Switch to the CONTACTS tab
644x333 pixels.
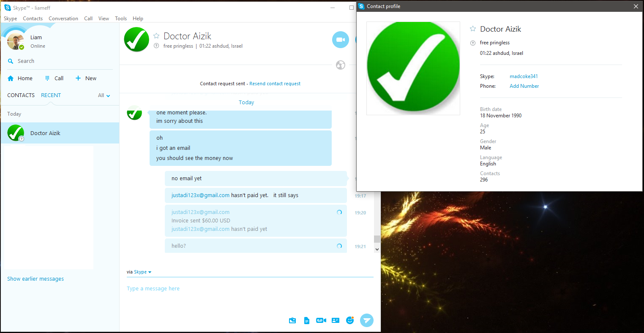(x=21, y=95)
